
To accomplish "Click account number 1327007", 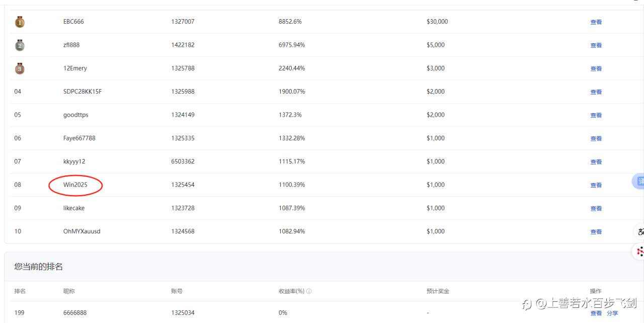I will click(x=183, y=22).
